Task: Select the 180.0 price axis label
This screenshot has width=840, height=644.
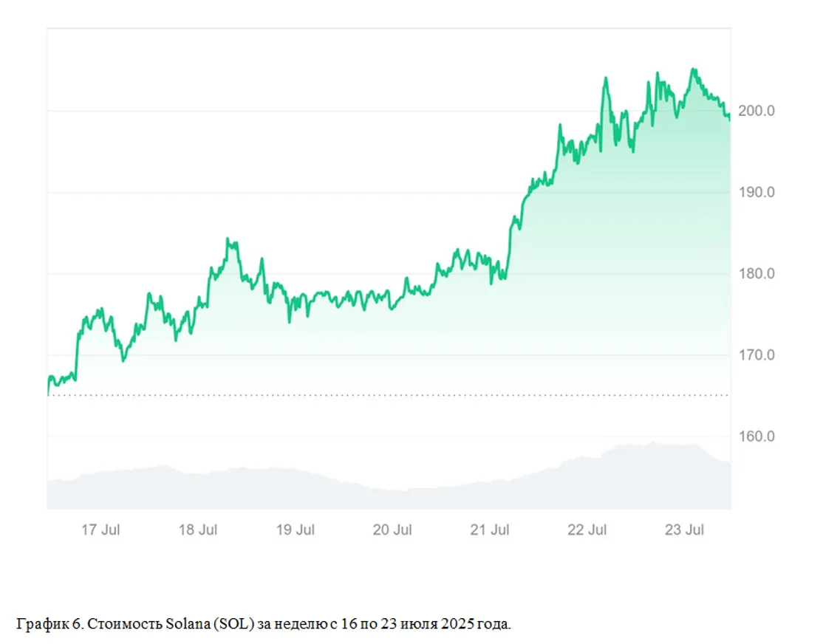Action: (x=756, y=274)
